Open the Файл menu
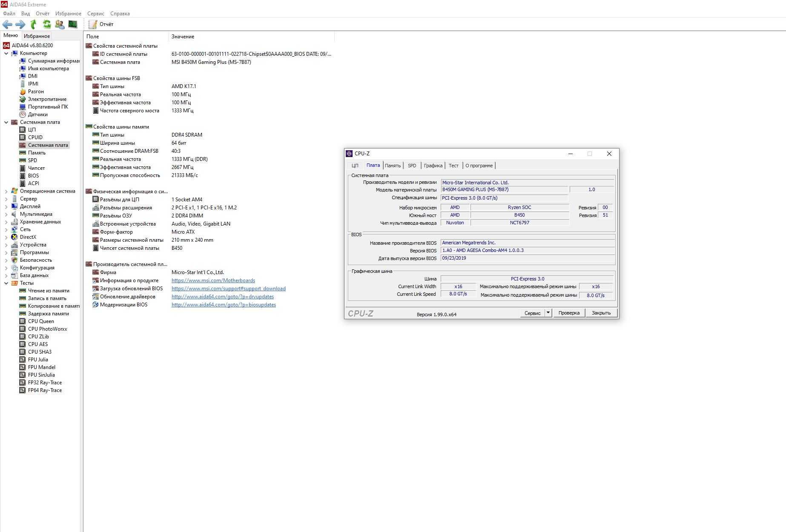Viewport: 786px width, 532px height. pos(9,14)
